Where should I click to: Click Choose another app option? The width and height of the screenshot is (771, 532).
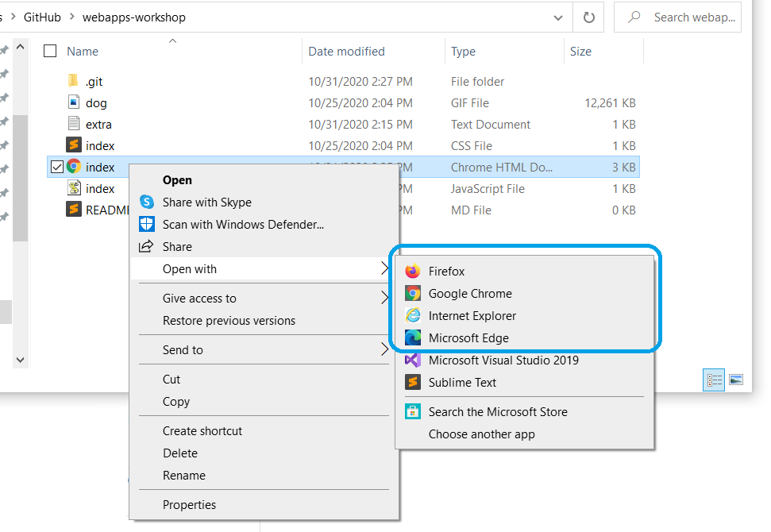[x=481, y=434]
